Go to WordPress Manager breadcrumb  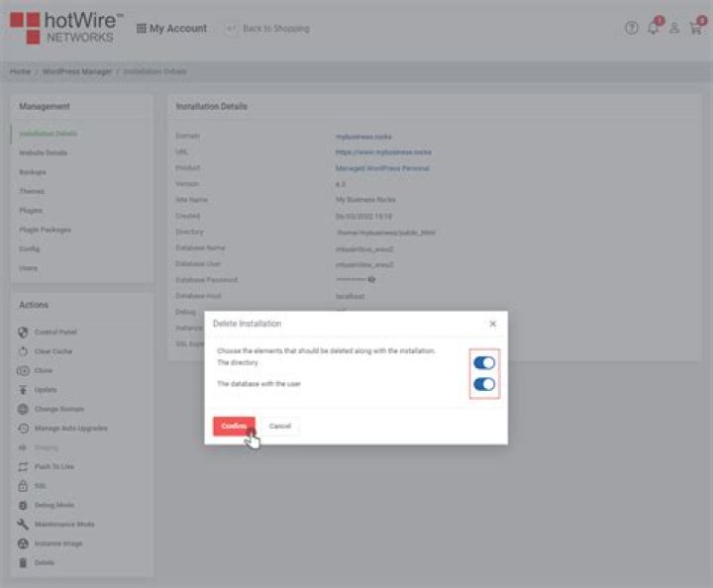coord(77,71)
